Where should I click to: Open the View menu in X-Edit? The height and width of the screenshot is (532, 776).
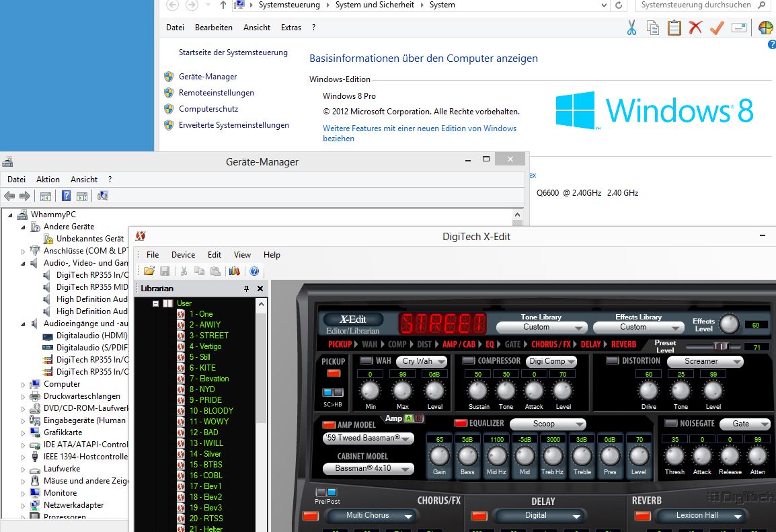242,255
